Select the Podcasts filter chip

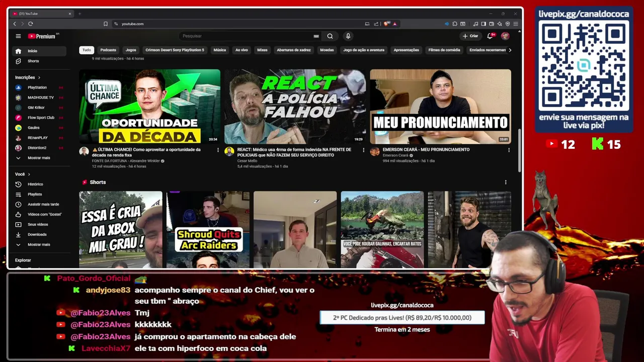point(108,50)
